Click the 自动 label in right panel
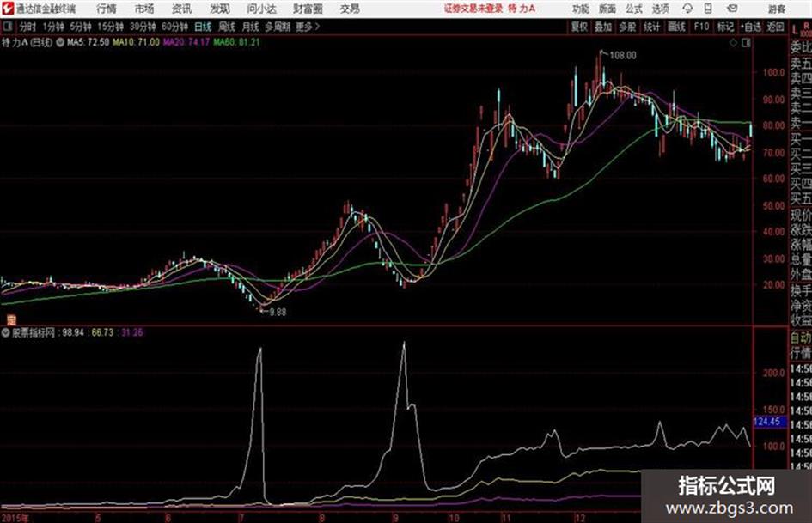Viewport: 812px width, 523px height. [801, 338]
